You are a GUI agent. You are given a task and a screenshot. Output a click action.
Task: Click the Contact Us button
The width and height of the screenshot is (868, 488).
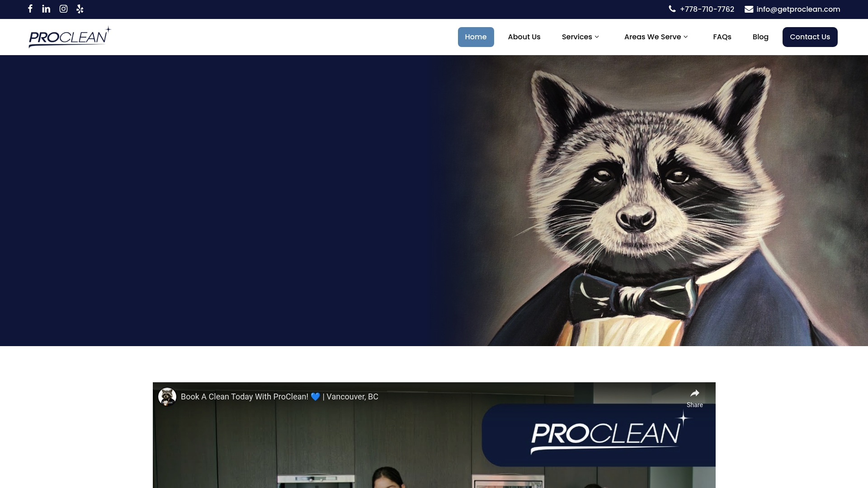pos(810,37)
